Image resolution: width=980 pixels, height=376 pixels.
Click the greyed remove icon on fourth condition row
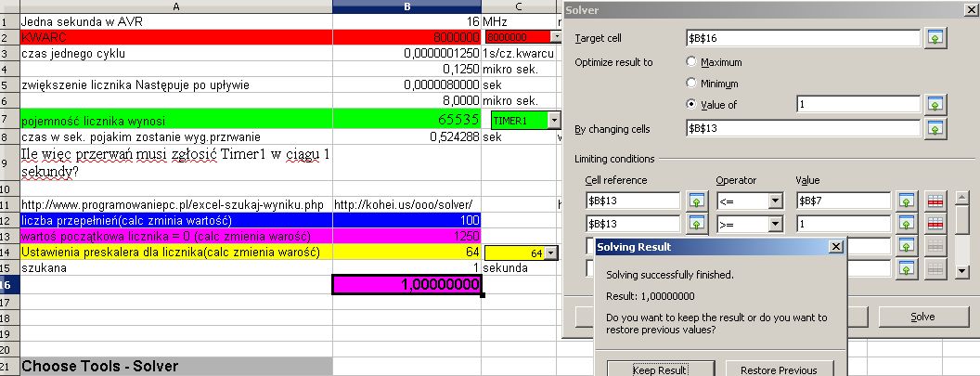tap(935, 268)
